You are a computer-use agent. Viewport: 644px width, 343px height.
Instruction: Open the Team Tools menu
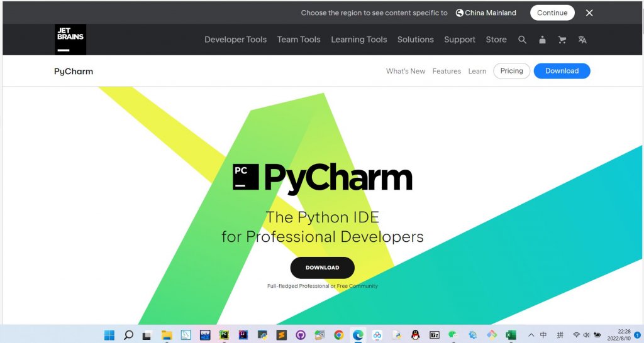(x=299, y=40)
